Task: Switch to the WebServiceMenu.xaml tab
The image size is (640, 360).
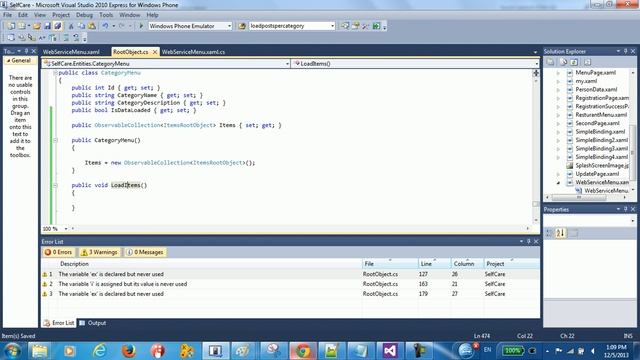Action: (71, 52)
